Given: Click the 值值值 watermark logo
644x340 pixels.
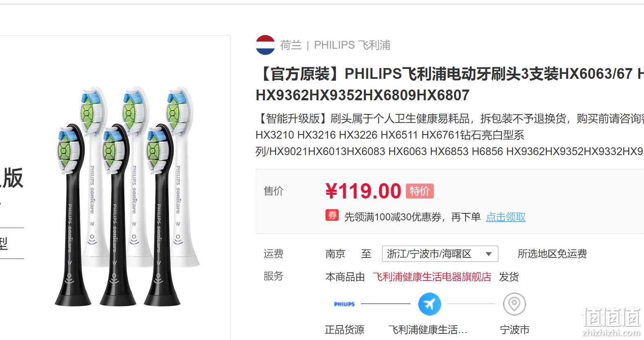Looking at the screenshot, I should point(611,322).
